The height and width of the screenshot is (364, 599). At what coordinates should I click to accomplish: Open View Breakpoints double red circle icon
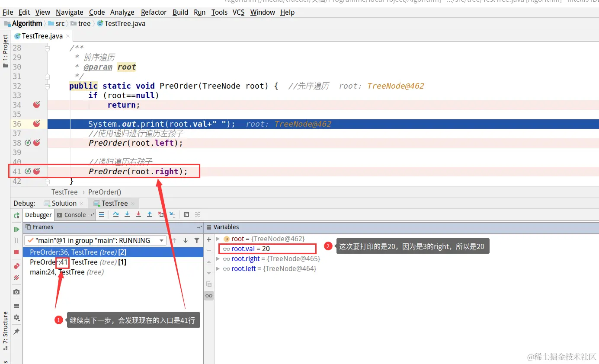16,266
